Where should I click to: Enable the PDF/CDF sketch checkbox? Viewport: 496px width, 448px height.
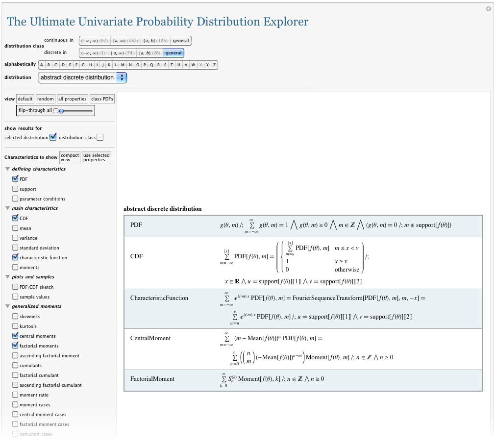tap(15, 287)
